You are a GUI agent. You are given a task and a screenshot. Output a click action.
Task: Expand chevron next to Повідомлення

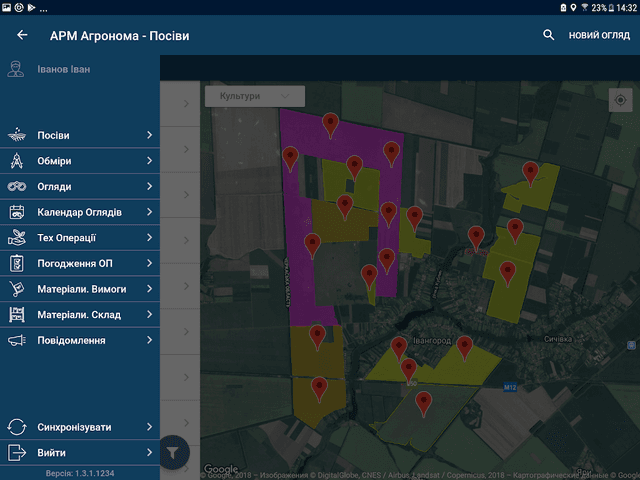(149, 340)
